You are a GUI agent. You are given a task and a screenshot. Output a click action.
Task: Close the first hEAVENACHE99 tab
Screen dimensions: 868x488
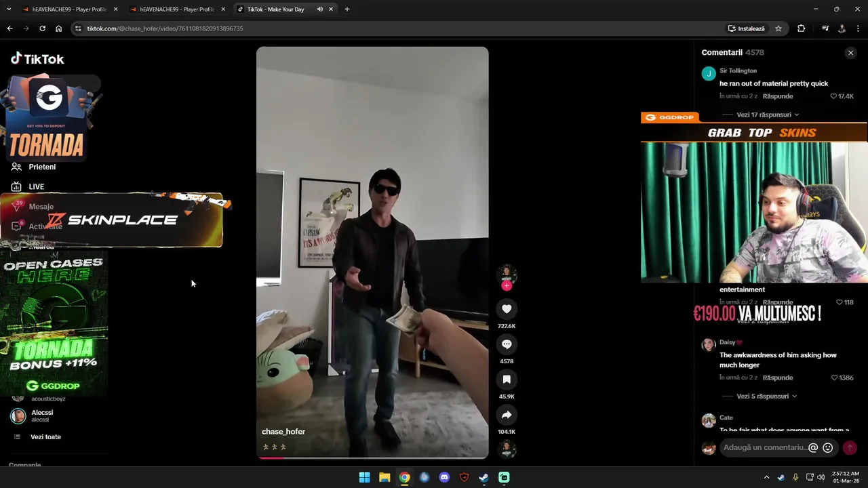pos(115,9)
